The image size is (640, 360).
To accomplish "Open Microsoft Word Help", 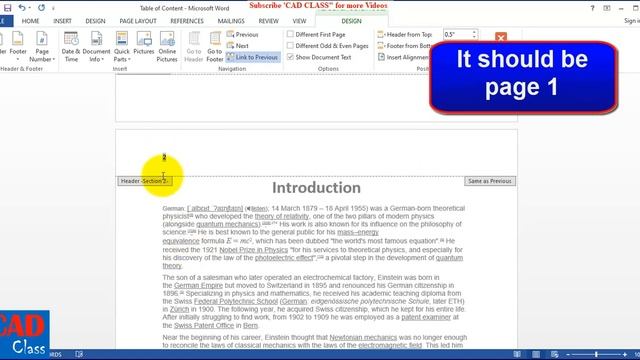I will [x=592, y=8].
